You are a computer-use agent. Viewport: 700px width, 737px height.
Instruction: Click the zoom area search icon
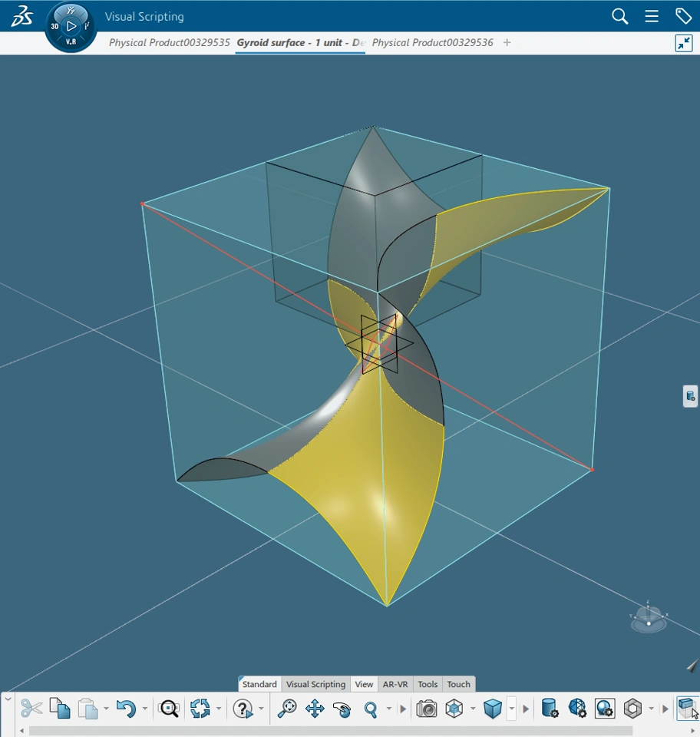click(x=169, y=709)
